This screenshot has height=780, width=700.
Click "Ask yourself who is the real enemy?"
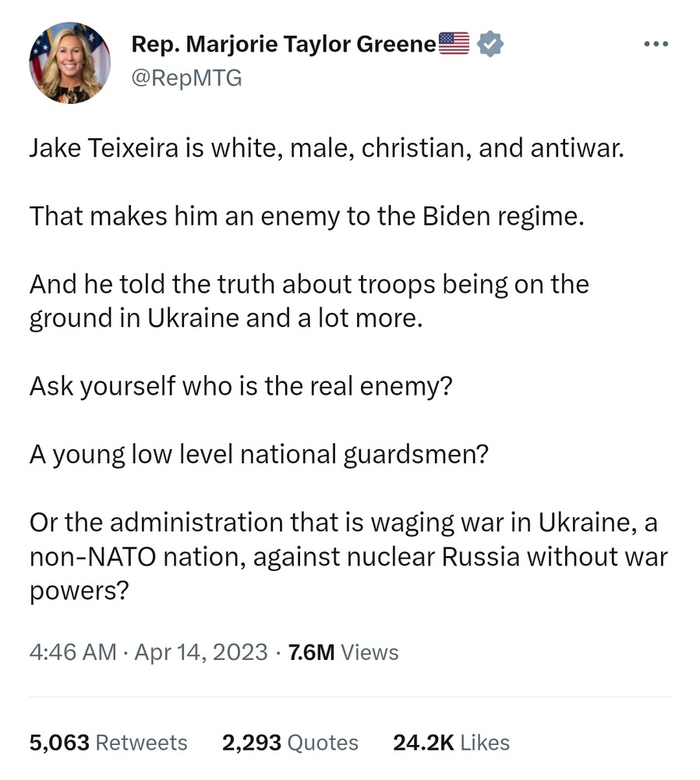pyautogui.click(x=240, y=387)
